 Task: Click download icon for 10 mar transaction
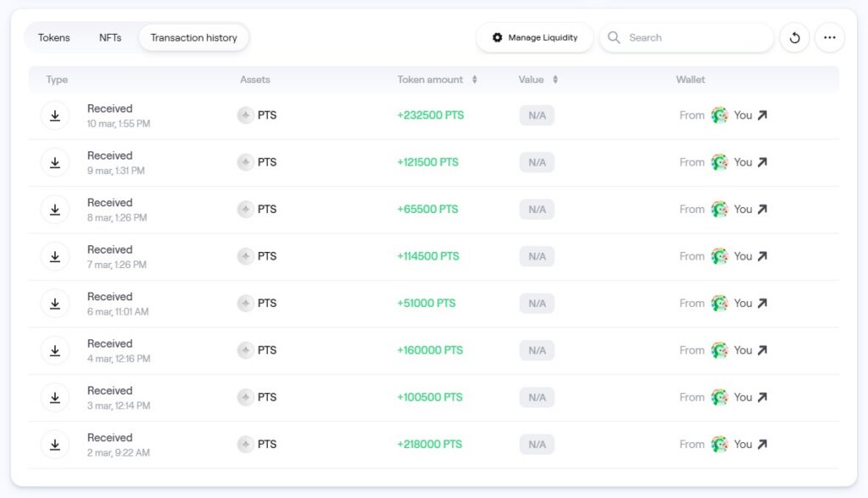click(55, 115)
